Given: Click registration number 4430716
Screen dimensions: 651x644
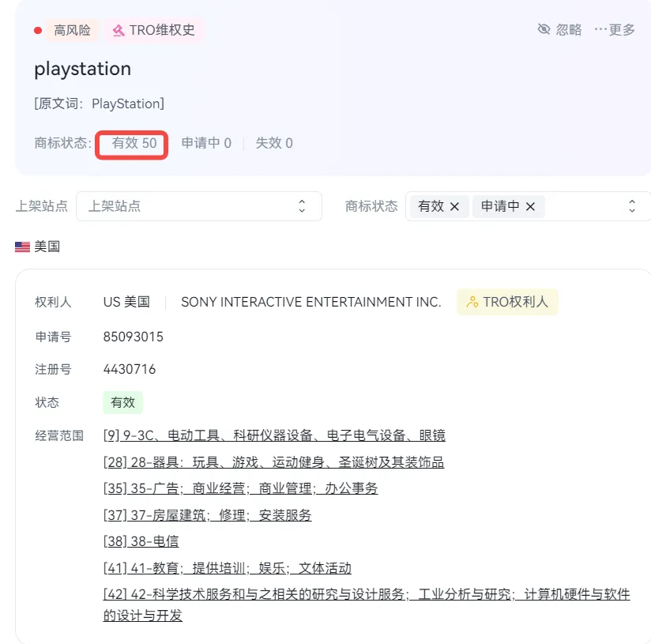Looking at the screenshot, I should 130,369.
